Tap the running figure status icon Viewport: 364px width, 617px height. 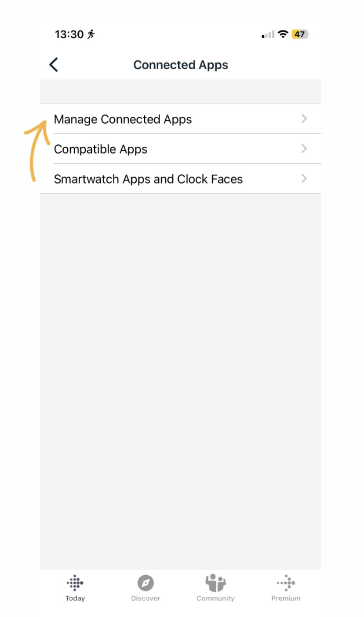point(91,34)
